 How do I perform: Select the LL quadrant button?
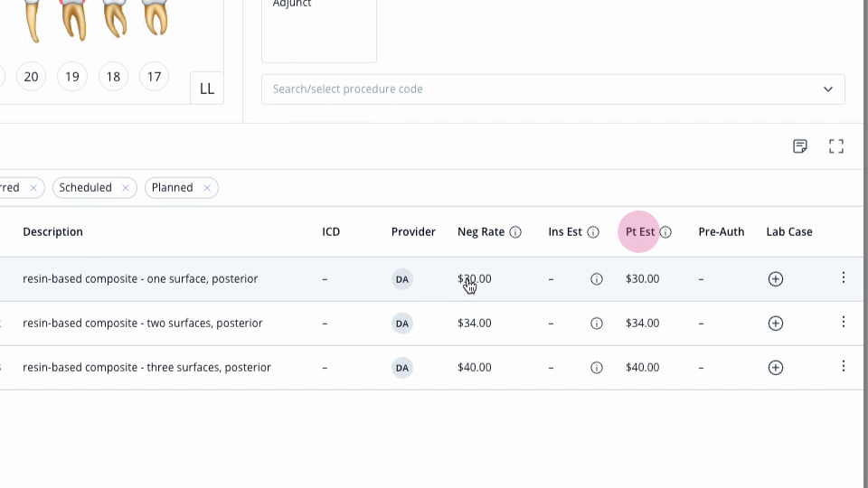coord(207,88)
